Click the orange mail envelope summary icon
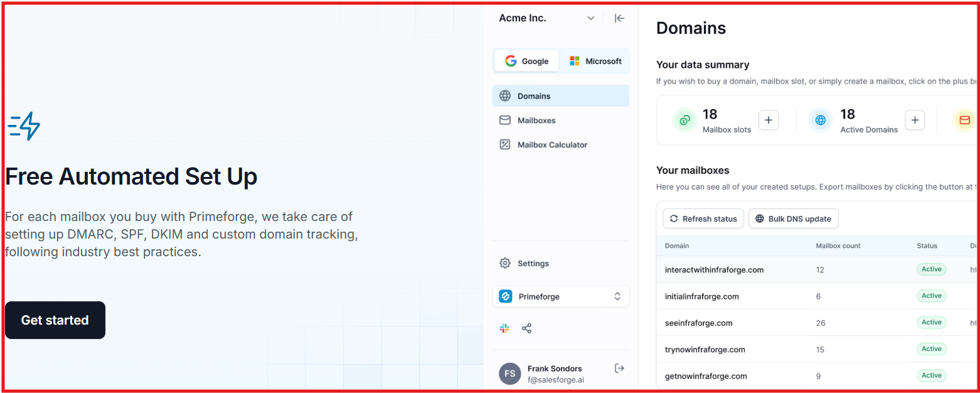Image resolution: width=980 pixels, height=393 pixels. (965, 120)
